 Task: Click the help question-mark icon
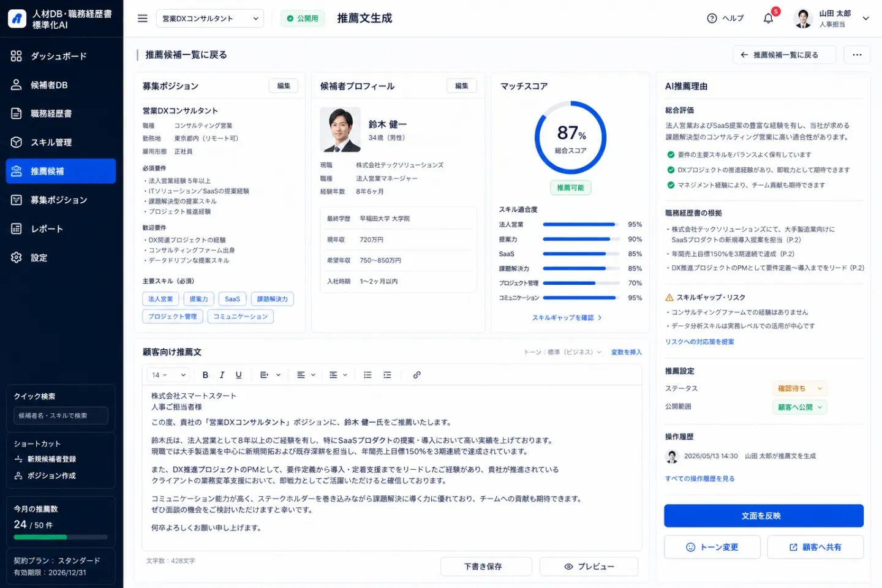click(712, 18)
